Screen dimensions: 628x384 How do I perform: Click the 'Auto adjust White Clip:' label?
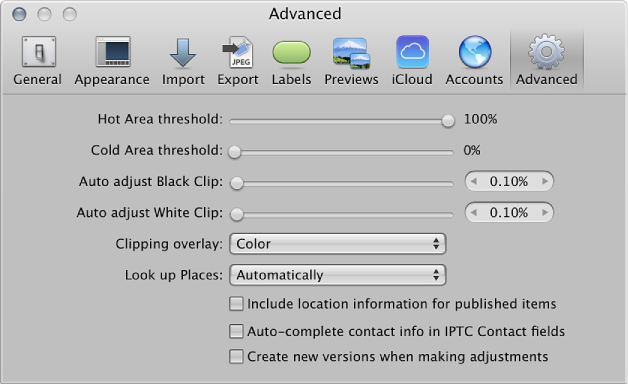pyautogui.click(x=149, y=213)
